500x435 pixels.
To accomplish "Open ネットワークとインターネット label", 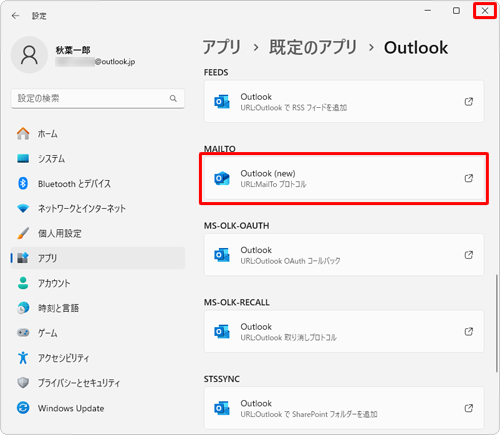I will pyautogui.click(x=82, y=209).
